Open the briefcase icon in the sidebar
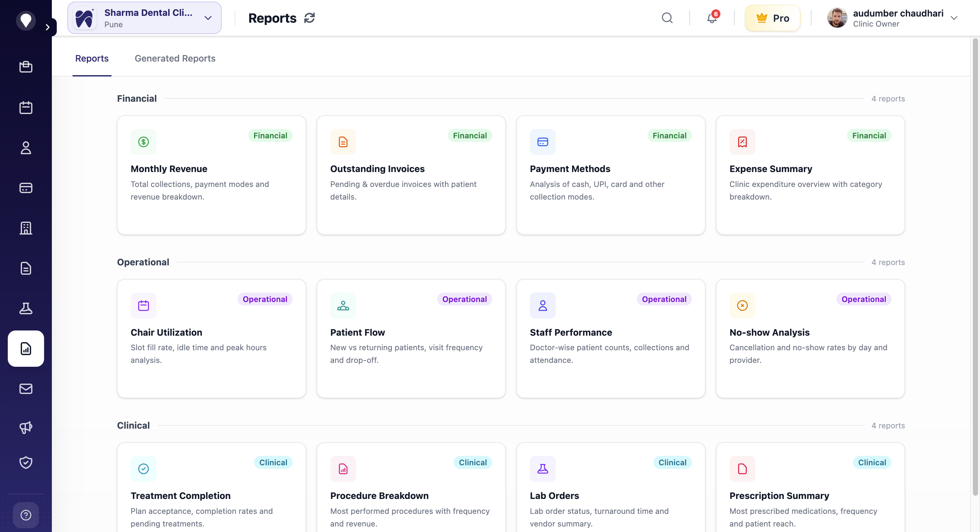 tap(26, 67)
